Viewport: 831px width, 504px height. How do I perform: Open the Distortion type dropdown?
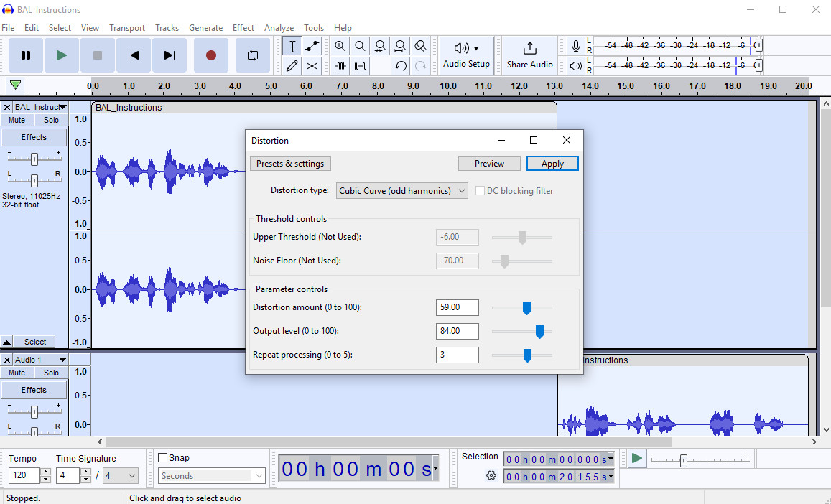click(x=401, y=190)
